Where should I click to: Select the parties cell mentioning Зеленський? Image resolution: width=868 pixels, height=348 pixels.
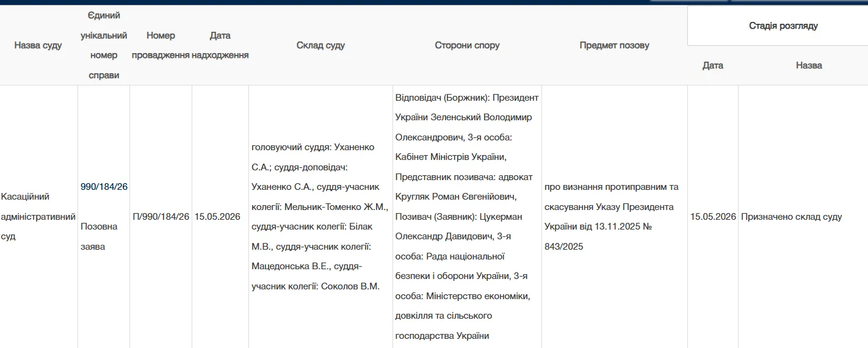(467, 217)
